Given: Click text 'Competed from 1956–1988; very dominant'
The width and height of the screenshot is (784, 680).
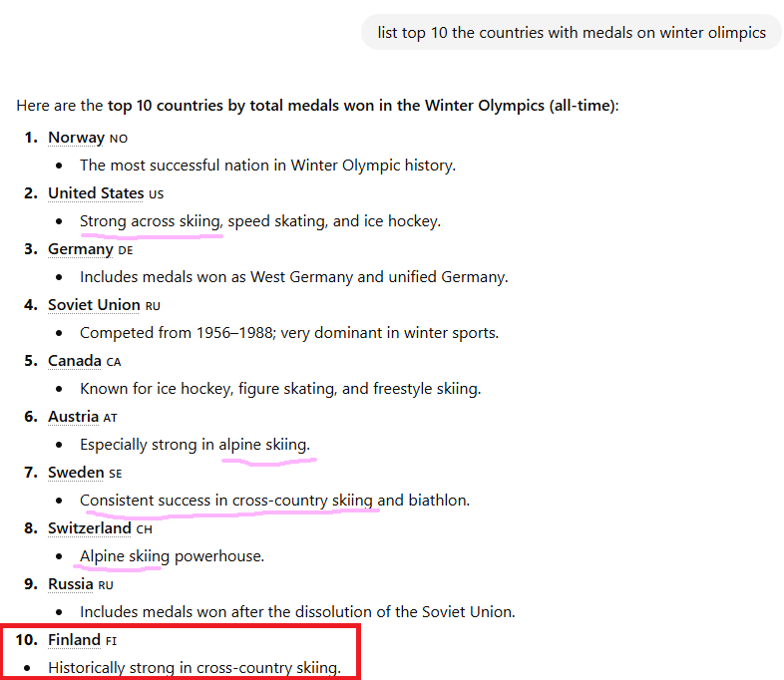Looking at the screenshot, I should [x=231, y=333].
